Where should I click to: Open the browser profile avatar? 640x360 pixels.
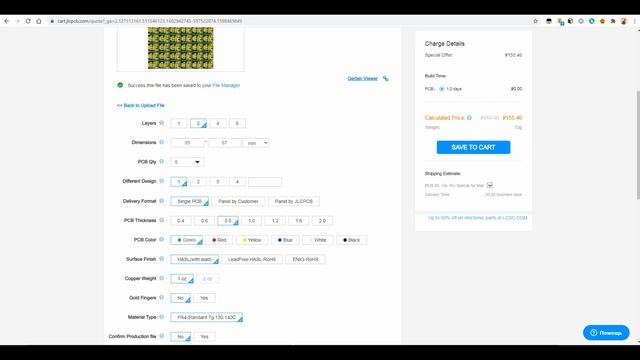tap(623, 21)
